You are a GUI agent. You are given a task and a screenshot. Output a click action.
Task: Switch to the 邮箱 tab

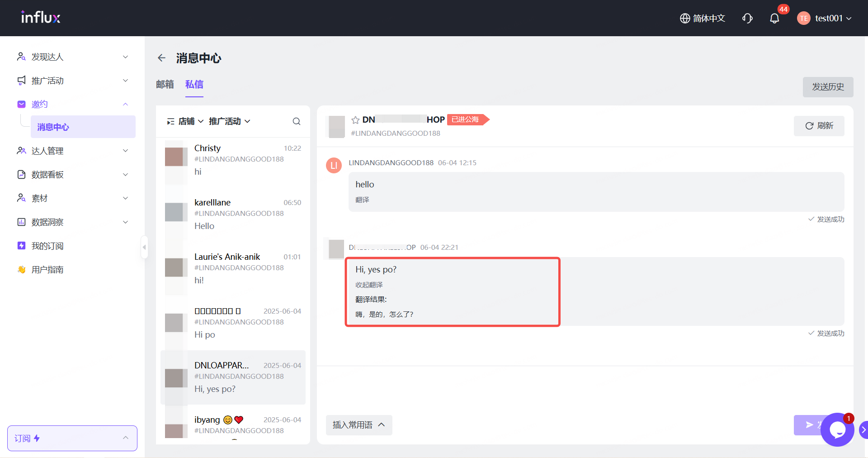coord(165,85)
